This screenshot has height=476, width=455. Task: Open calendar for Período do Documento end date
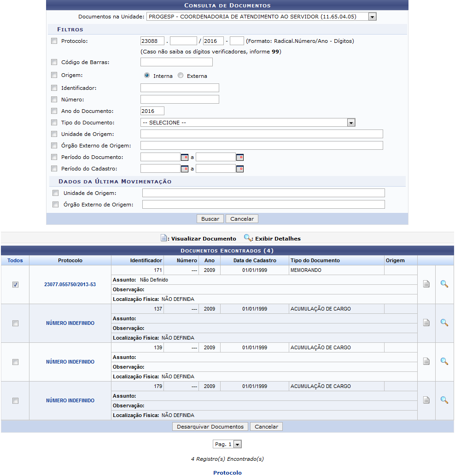click(x=240, y=157)
